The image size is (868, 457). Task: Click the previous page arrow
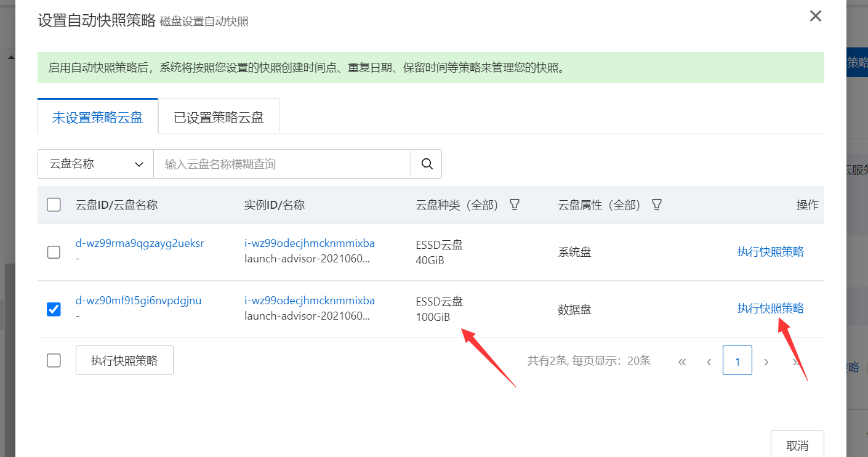pyautogui.click(x=709, y=362)
